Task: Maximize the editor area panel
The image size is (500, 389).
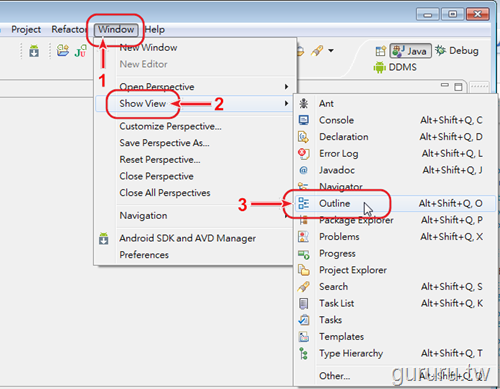Action: [x=458, y=87]
